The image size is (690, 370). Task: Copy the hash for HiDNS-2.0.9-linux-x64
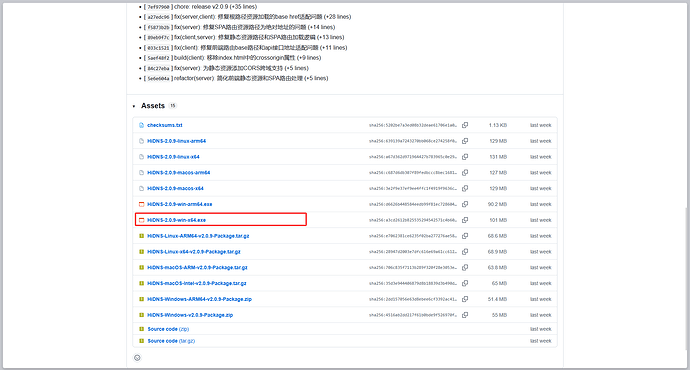pyautogui.click(x=465, y=157)
